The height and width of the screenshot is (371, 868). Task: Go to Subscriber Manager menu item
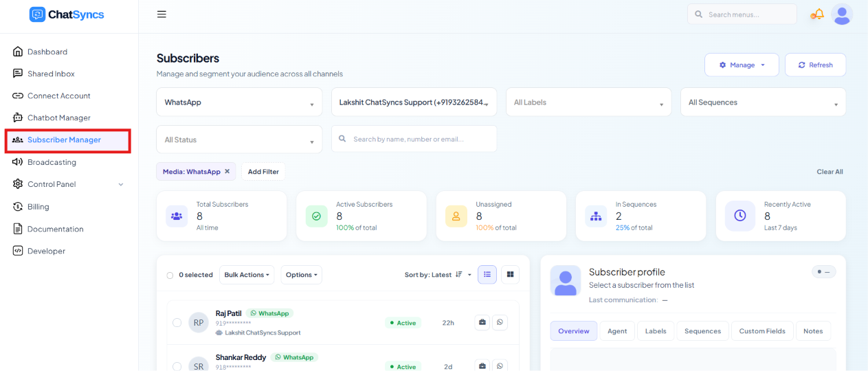pos(67,139)
